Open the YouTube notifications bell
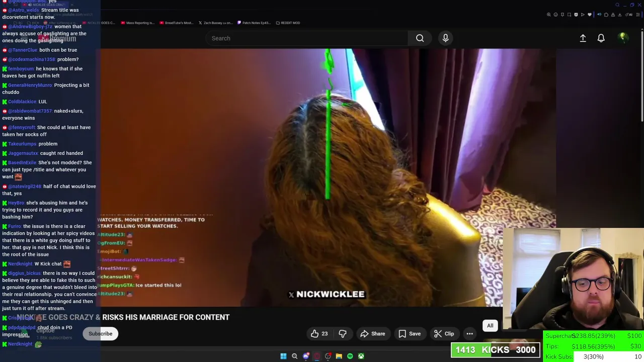 click(601, 38)
